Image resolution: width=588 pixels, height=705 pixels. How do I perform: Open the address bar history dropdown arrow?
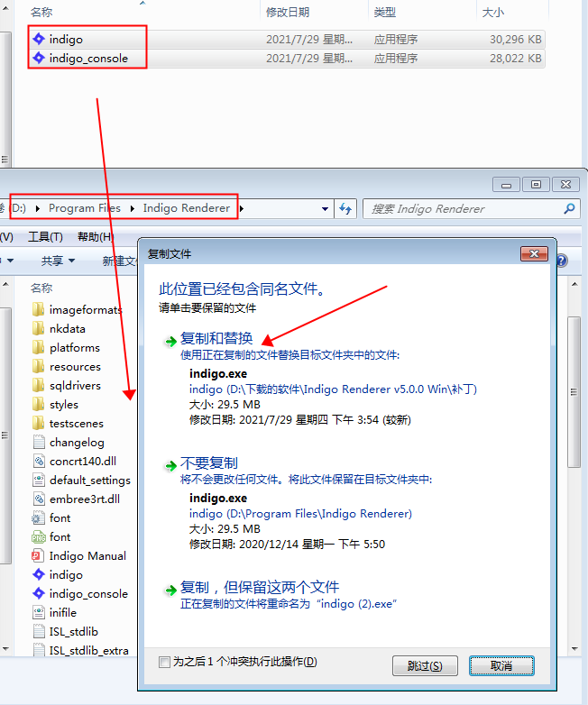tap(325, 208)
